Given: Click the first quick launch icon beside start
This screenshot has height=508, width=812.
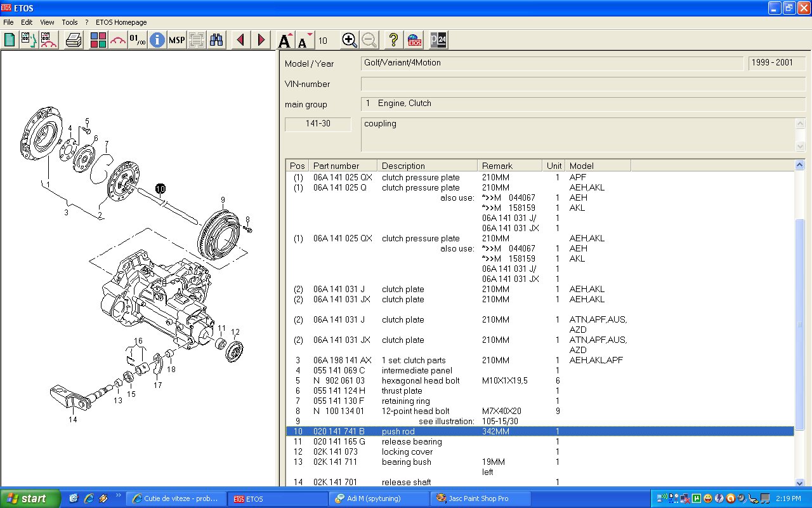Looking at the screenshot, I should point(74,498).
